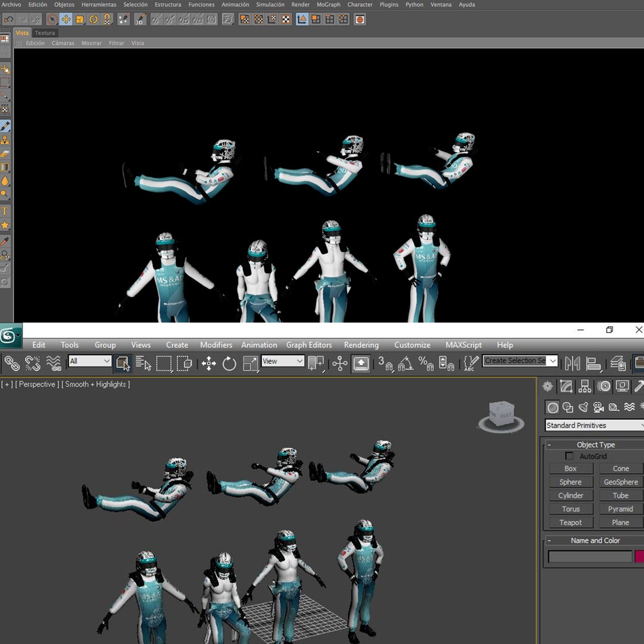This screenshot has height=644, width=644.
Task: Open the Modify panel tab icon
Action: pyautogui.click(x=566, y=386)
